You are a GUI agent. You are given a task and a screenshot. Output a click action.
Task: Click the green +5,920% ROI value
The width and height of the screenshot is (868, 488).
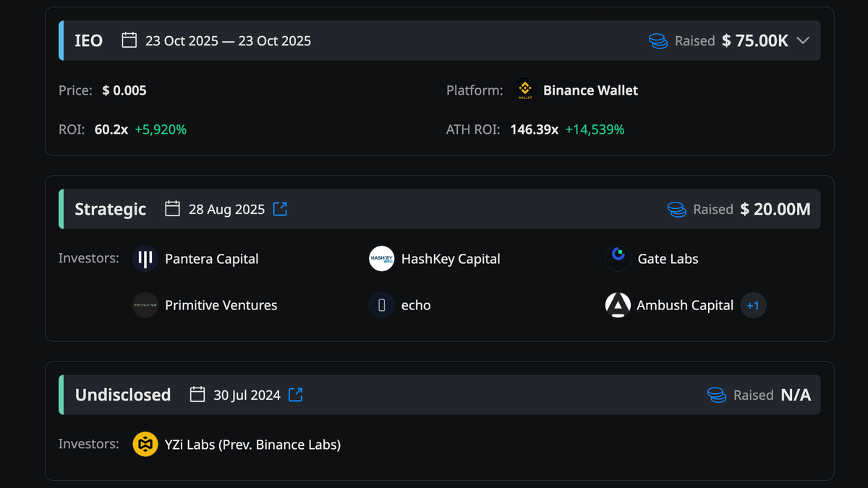click(161, 129)
